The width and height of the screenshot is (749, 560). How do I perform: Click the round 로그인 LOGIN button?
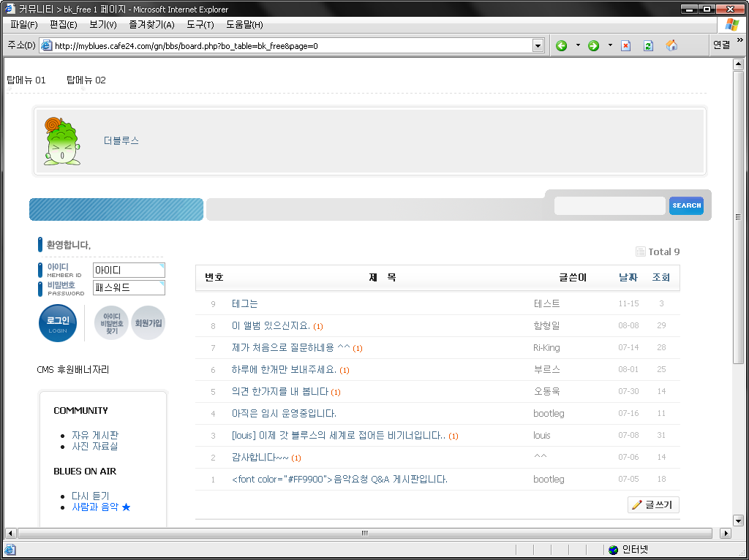(x=58, y=323)
